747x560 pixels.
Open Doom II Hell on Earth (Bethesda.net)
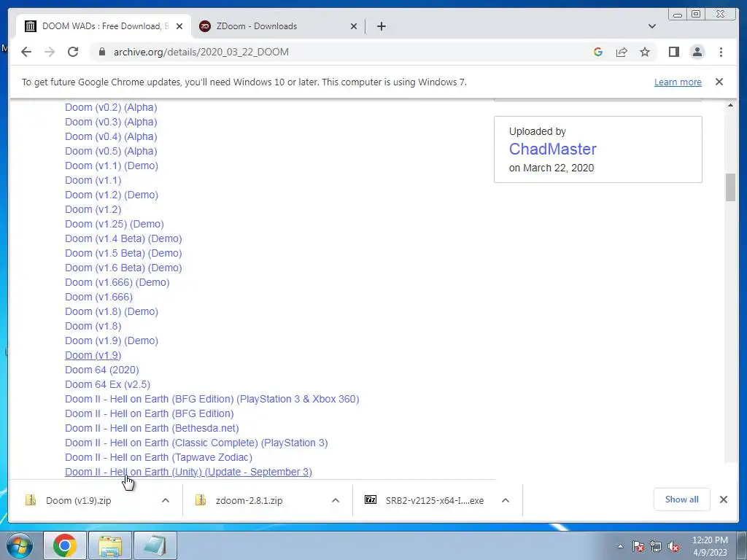152,428
